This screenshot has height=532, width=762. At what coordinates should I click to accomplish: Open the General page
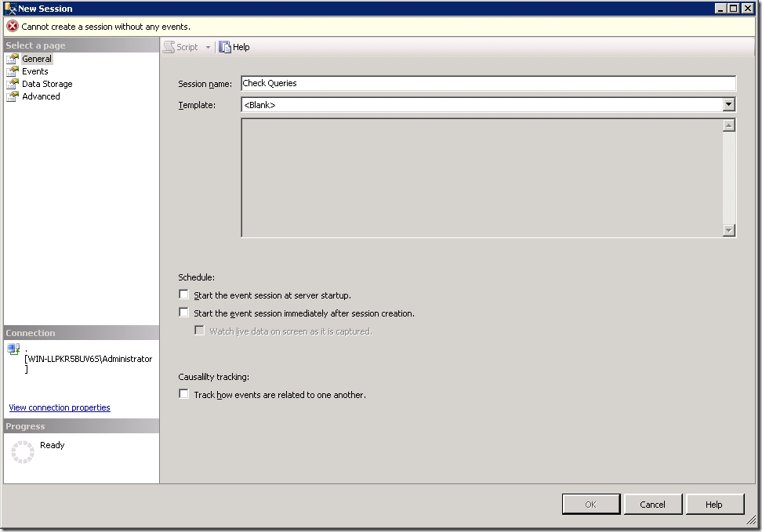tap(36, 59)
